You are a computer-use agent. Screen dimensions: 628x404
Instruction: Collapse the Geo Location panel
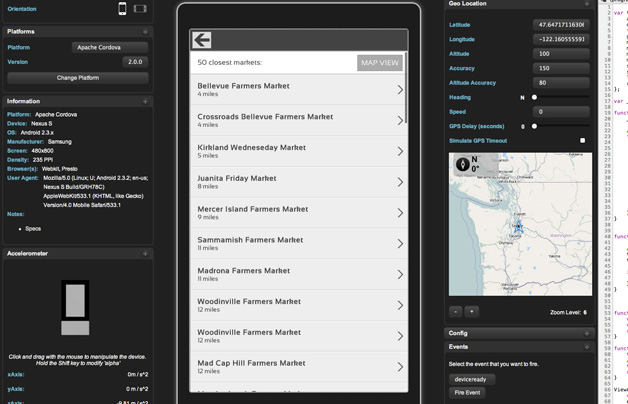coord(587,4)
